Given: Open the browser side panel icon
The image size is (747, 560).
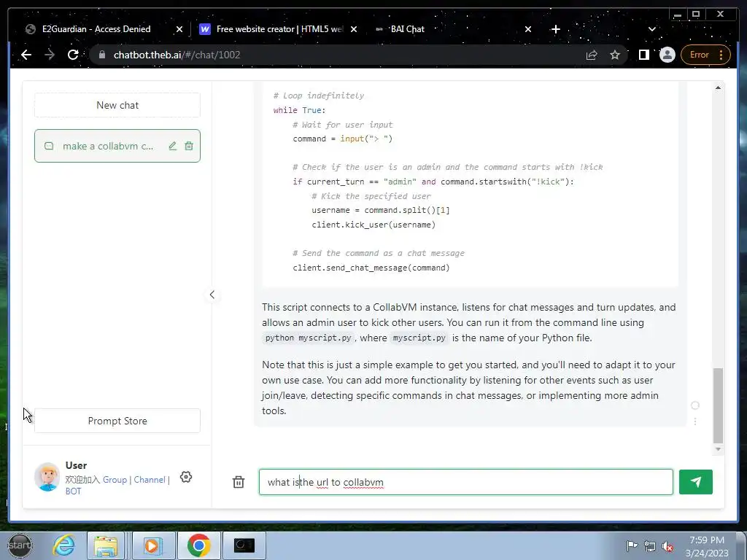Looking at the screenshot, I should click(x=643, y=55).
